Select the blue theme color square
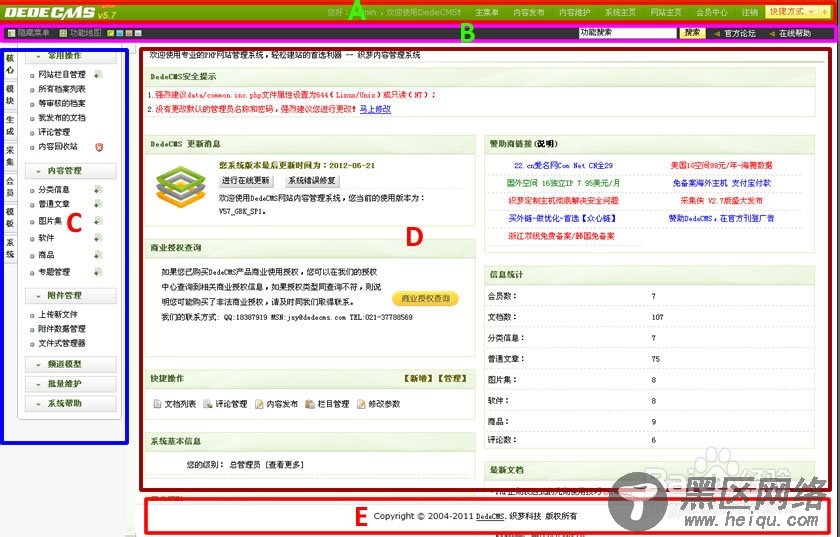Image resolution: width=840 pixels, height=537 pixels. (119, 33)
